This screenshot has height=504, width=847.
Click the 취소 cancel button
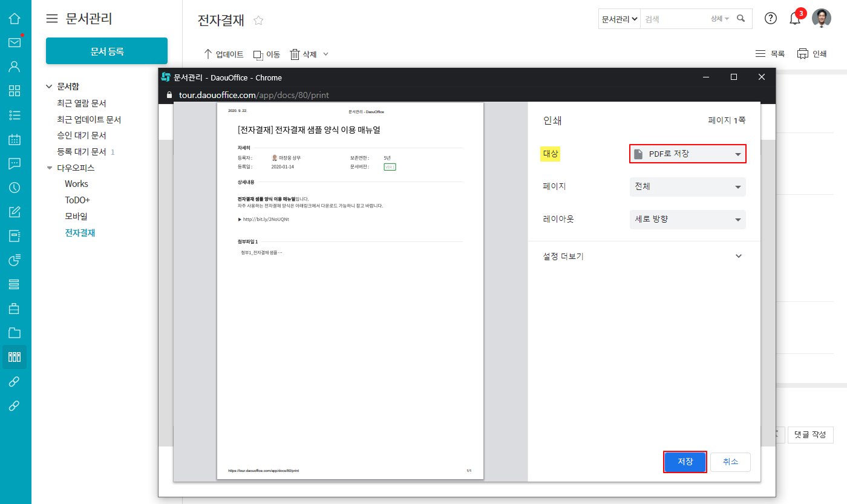pos(730,462)
